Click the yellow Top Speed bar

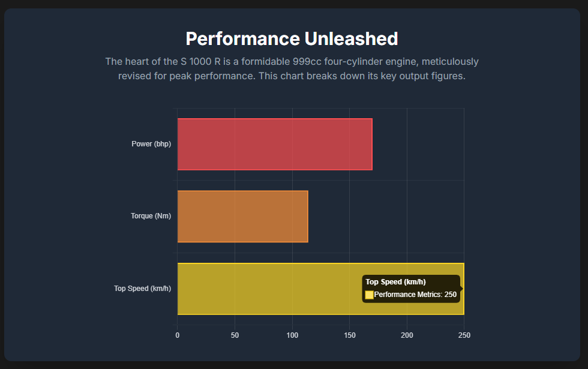click(x=269, y=289)
